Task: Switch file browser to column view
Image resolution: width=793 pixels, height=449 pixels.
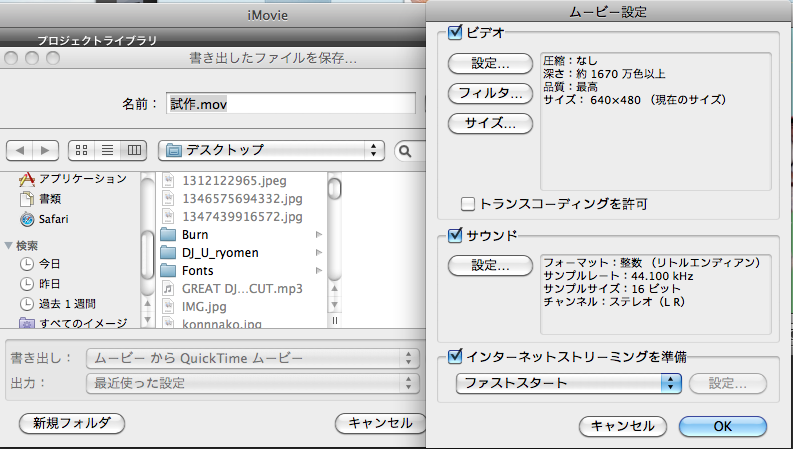Action: tap(133, 150)
